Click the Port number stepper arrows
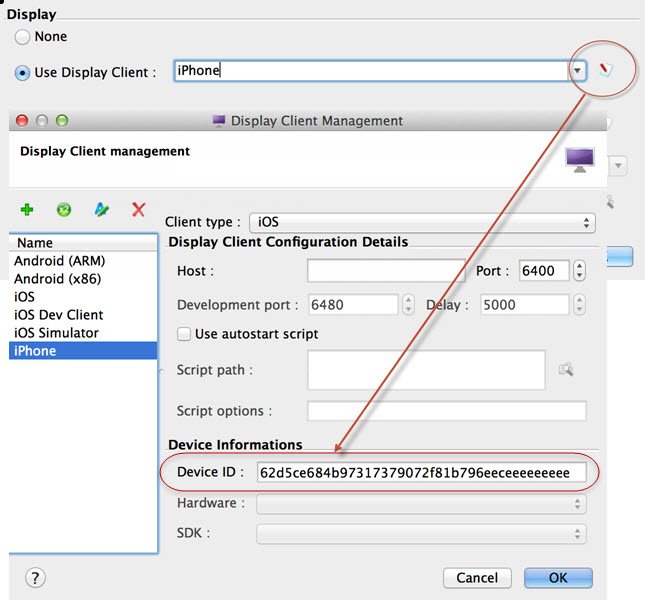Screen dimensions: 645x600 pos(580,271)
